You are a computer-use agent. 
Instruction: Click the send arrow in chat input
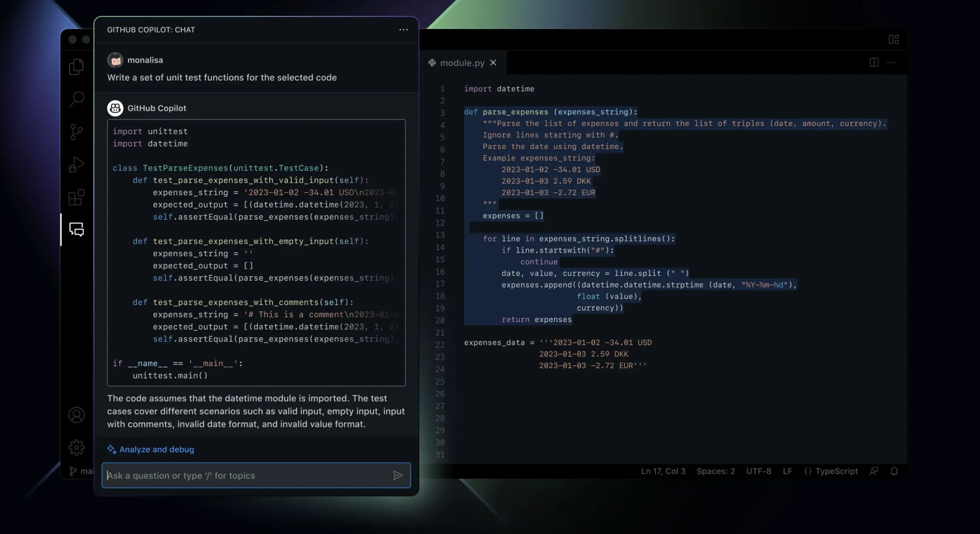pos(398,475)
